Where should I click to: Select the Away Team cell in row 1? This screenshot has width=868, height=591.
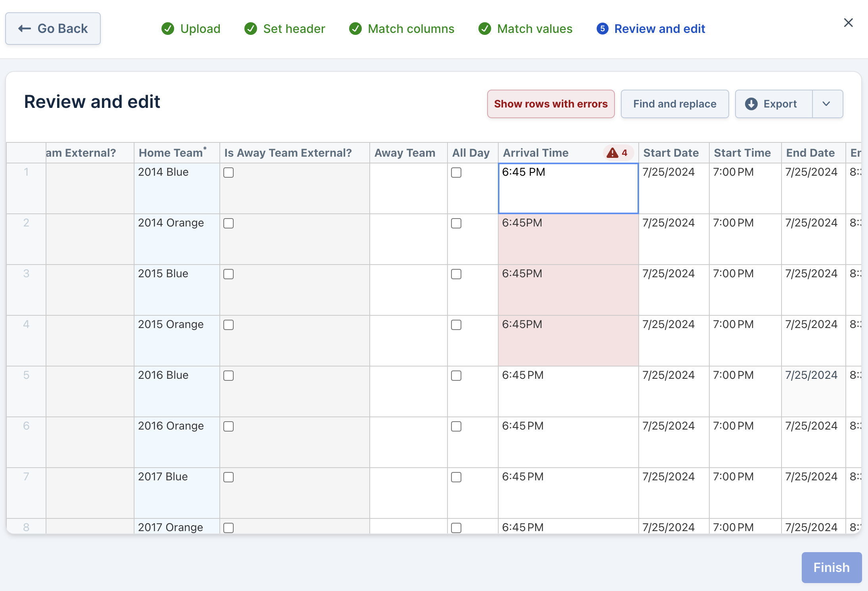point(408,188)
